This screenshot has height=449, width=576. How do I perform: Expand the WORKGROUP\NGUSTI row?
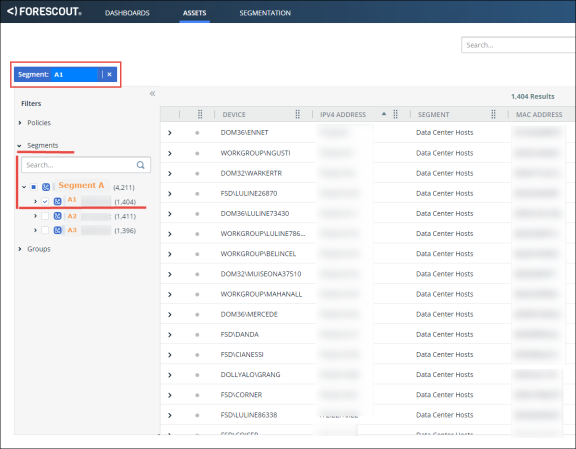click(170, 153)
